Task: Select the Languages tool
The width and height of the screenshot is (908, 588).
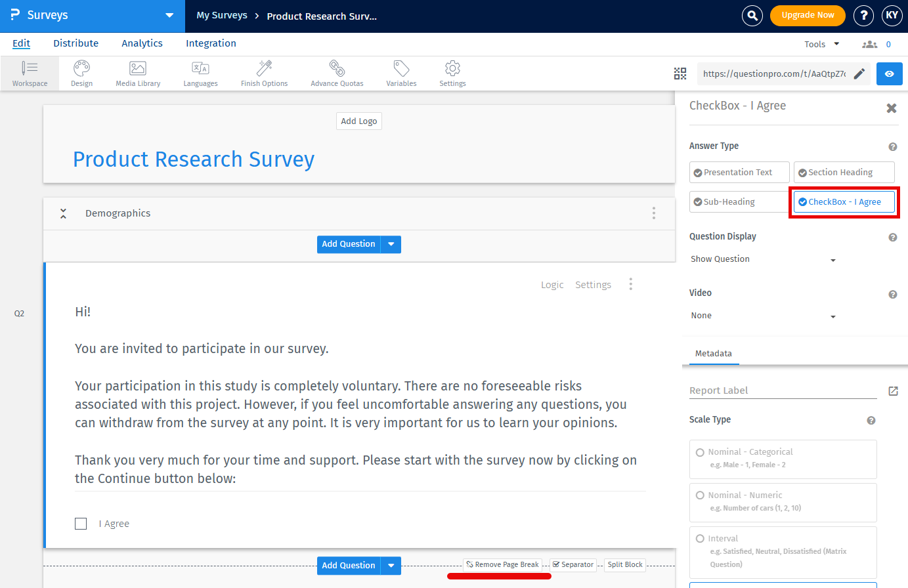Action: coord(200,73)
